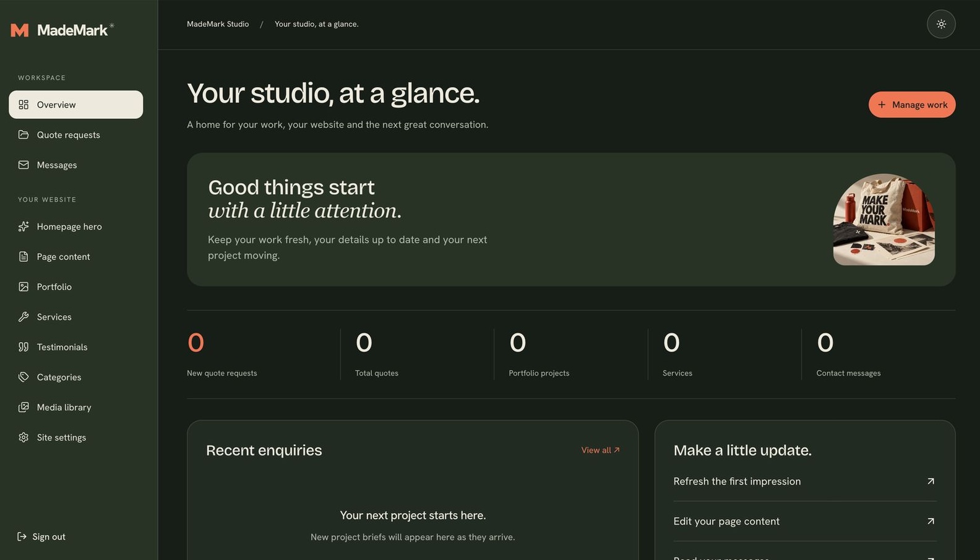Click the plus icon in Manage work button

point(882,105)
